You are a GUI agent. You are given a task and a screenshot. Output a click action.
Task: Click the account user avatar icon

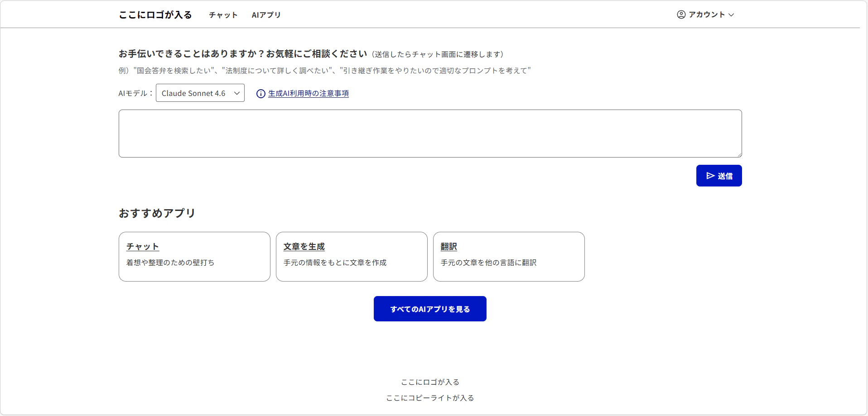(x=681, y=14)
